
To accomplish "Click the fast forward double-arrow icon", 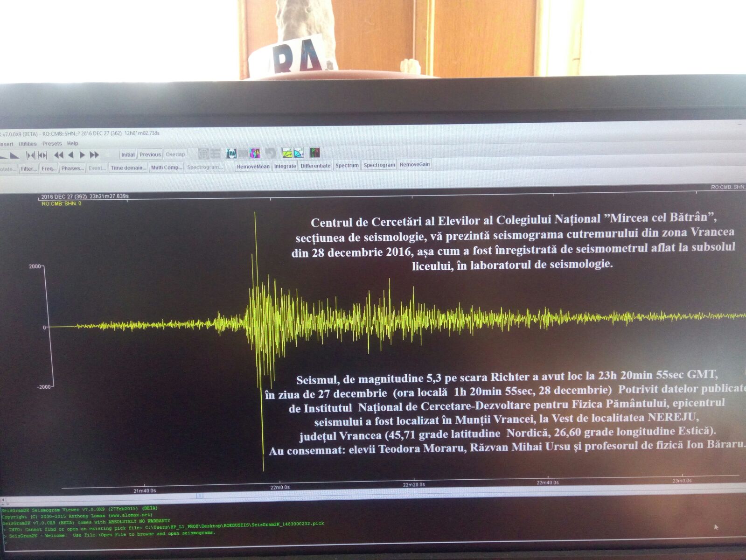I will 94,155.
